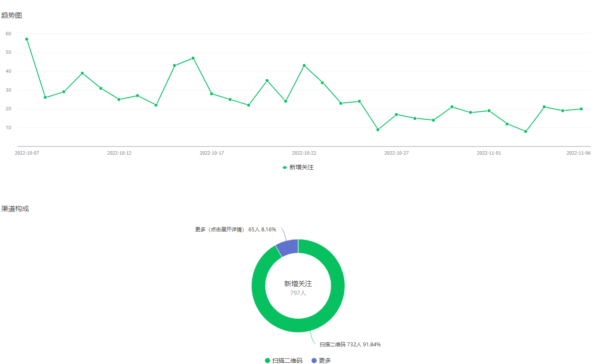Select the last data point on 2022-11-06
The width and height of the screenshot is (595, 364).
[581, 109]
